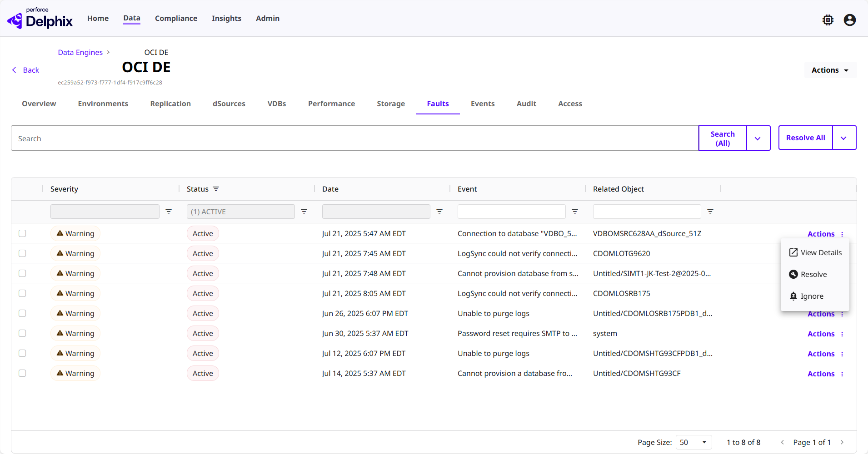Open the Date filter field
This screenshot has height=454, width=868.
[x=376, y=212]
